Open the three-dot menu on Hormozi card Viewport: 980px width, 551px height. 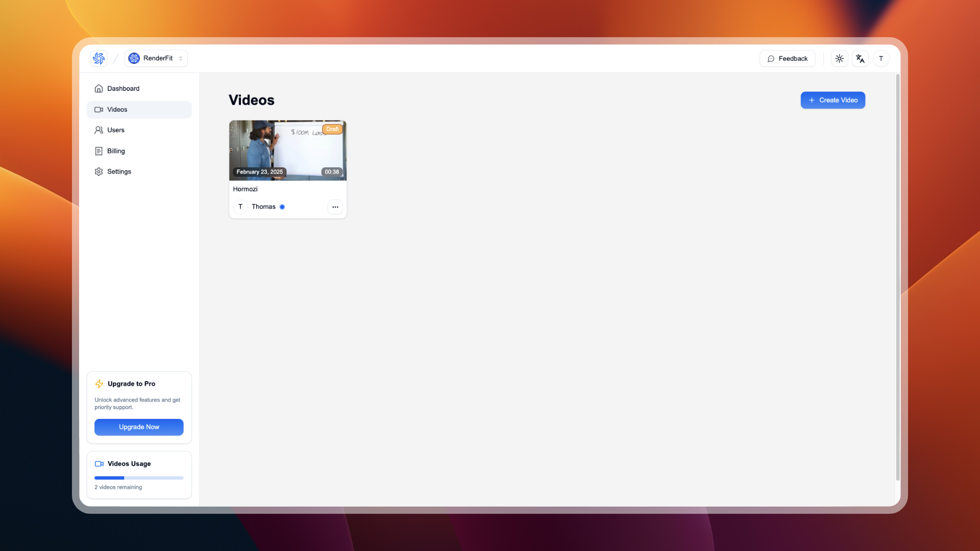[335, 207]
